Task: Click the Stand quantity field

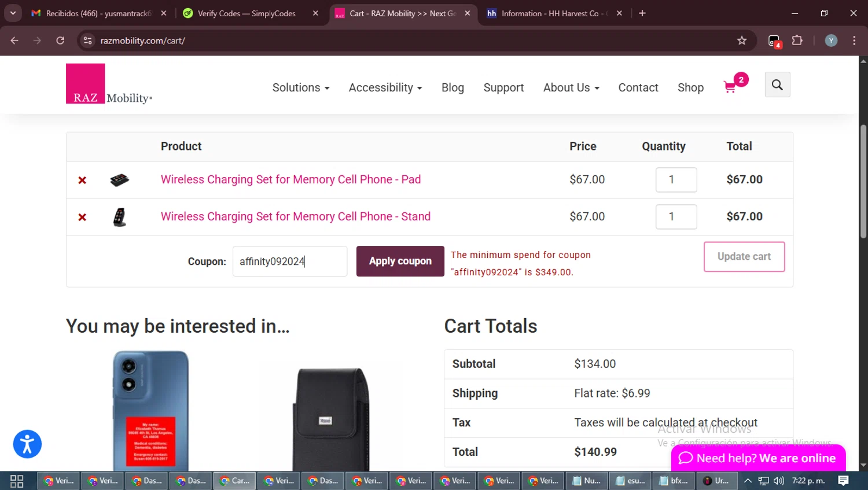Action: click(676, 216)
